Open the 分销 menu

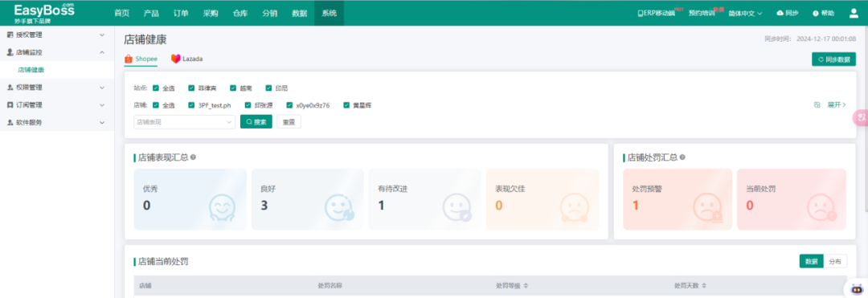pos(269,13)
